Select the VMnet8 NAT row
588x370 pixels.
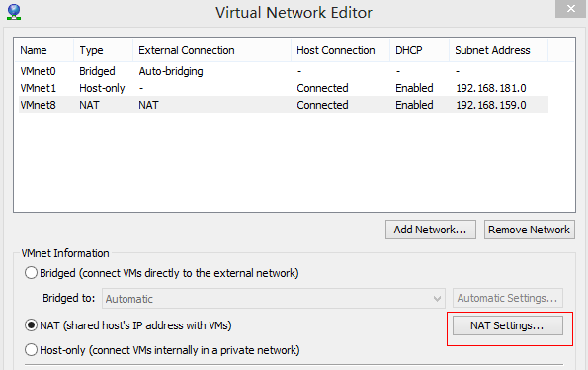284,105
